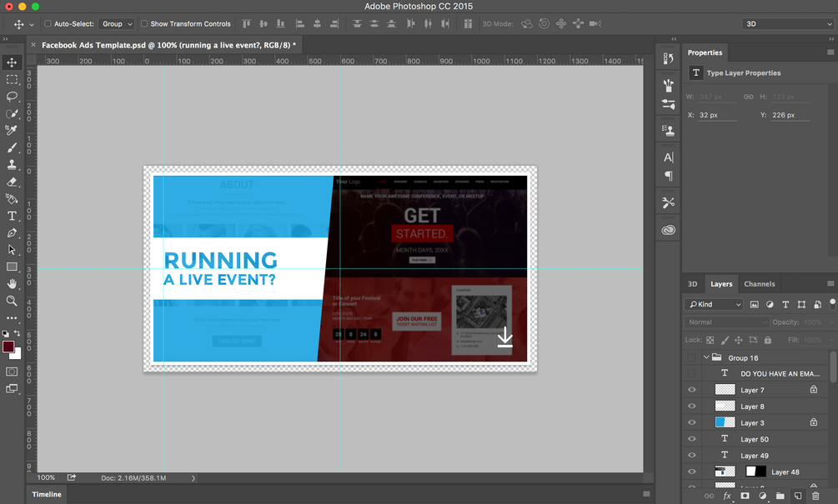The image size is (838, 504).
Task: Open the 3D workspace dropdown
Action: (789, 23)
